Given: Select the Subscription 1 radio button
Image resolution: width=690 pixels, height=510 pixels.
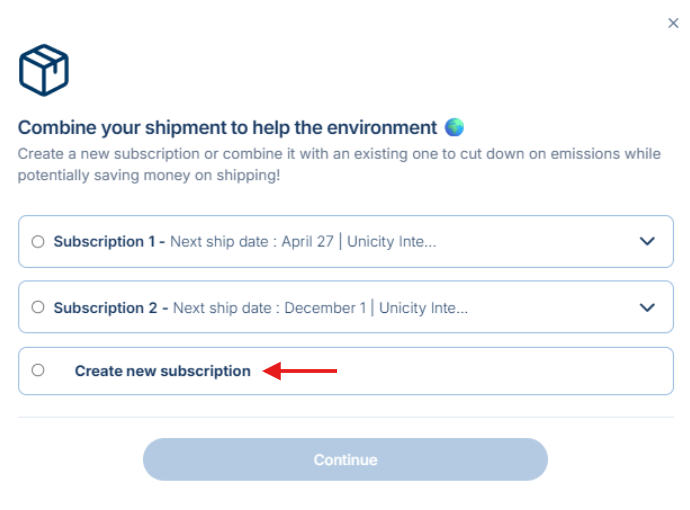Looking at the screenshot, I should [38, 241].
